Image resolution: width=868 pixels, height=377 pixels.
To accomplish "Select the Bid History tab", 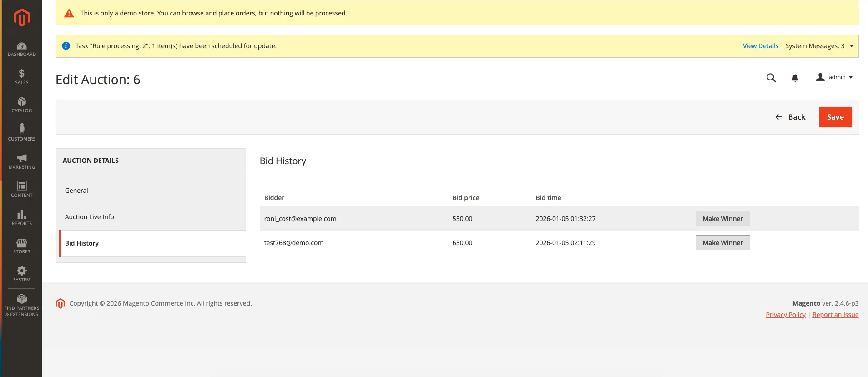I will click(x=152, y=243).
